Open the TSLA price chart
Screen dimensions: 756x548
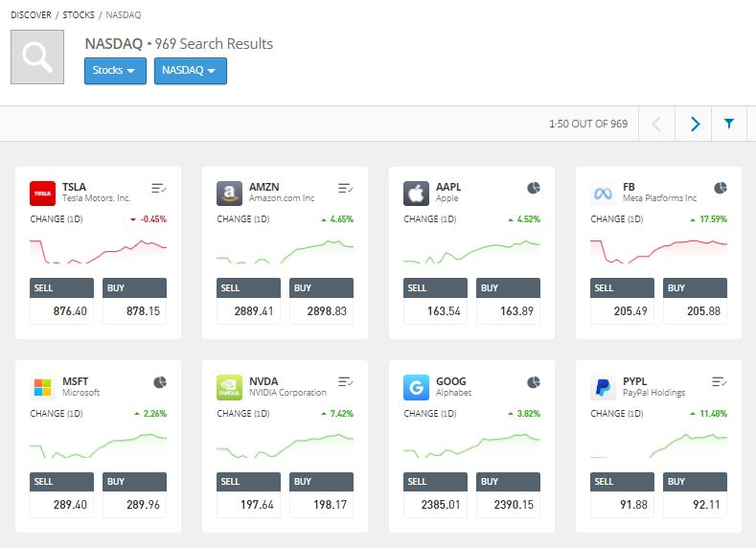99,251
